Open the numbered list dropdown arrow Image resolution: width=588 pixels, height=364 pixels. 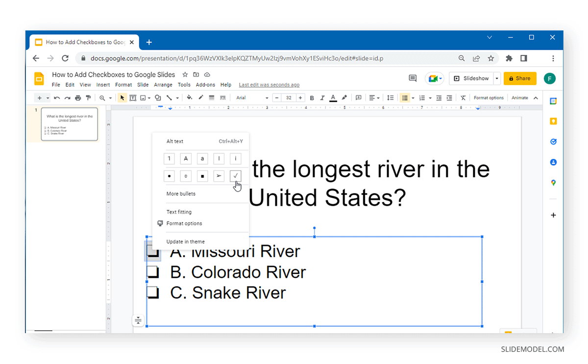[430, 97]
